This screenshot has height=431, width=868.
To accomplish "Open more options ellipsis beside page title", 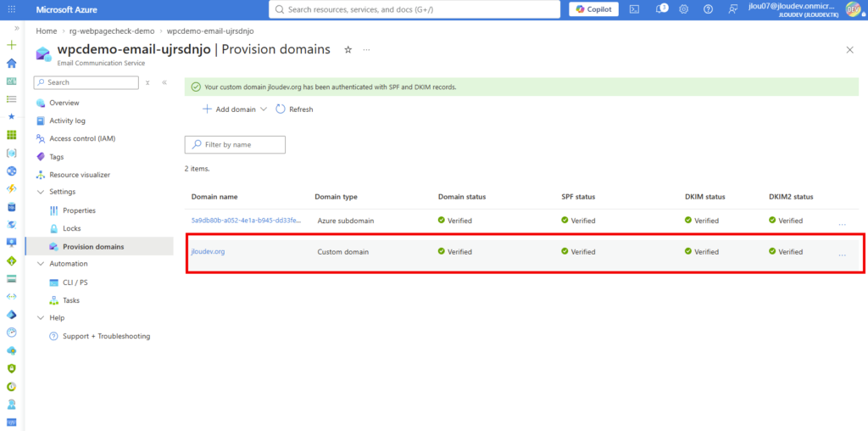I will click(x=366, y=50).
